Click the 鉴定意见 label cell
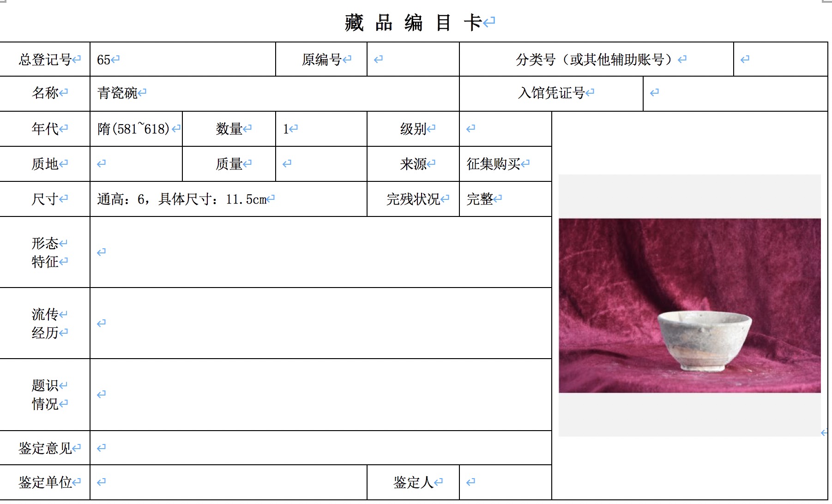The width and height of the screenshot is (832, 504). click(x=45, y=448)
